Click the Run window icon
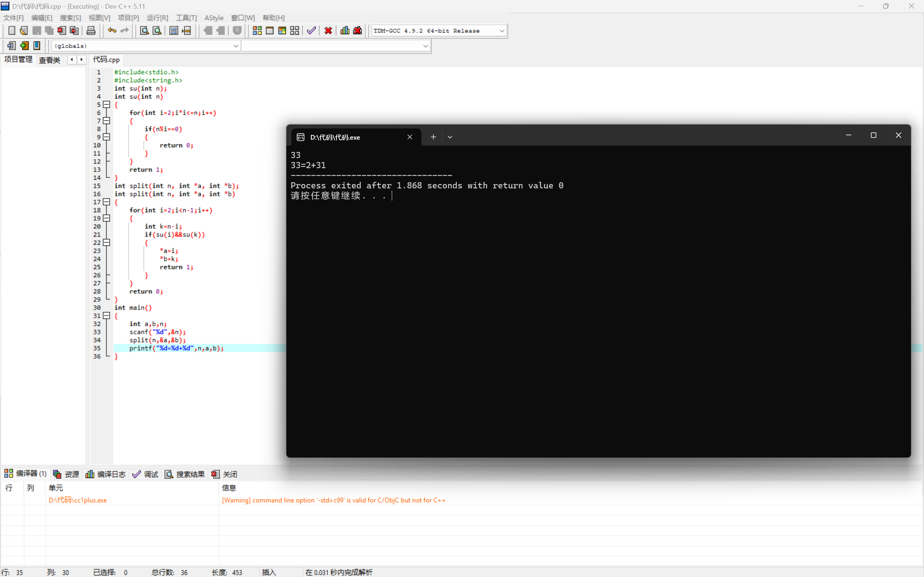 (x=270, y=31)
